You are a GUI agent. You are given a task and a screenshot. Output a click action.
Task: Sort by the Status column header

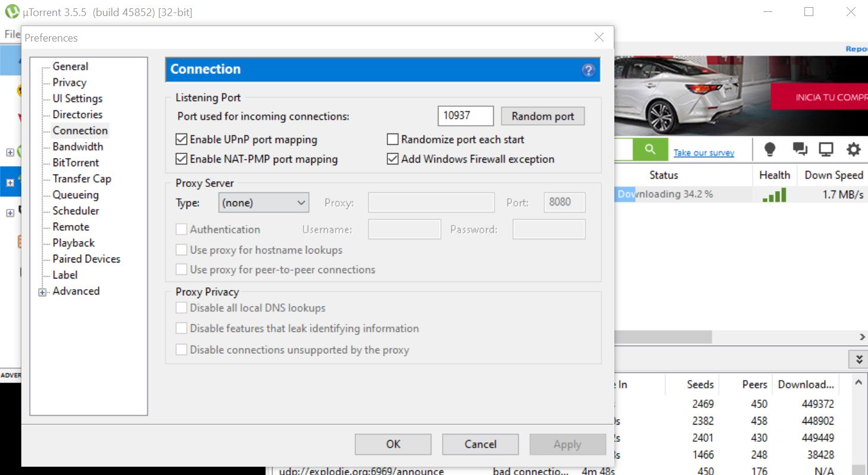point(664,175)
